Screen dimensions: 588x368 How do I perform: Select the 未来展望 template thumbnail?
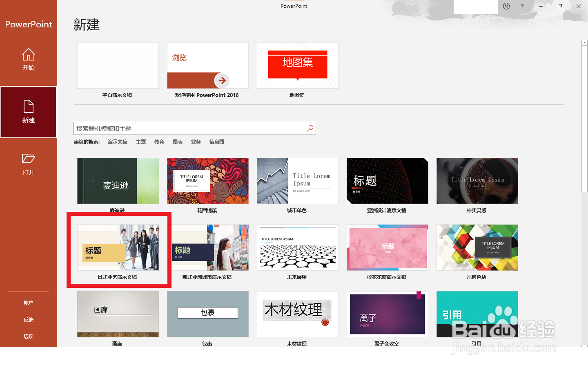298,247
